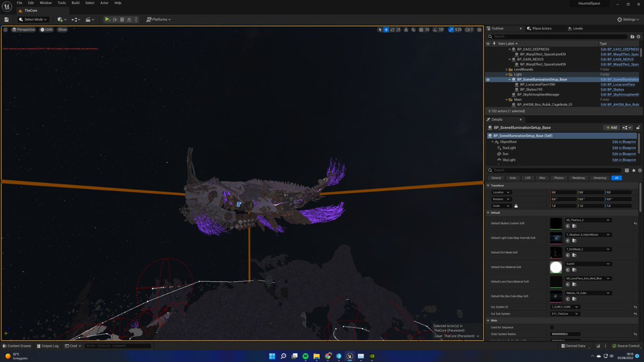Screen dimensions: 644x362
Task: Collapse the Light folder in Outliner
Action: coord(507,75)
